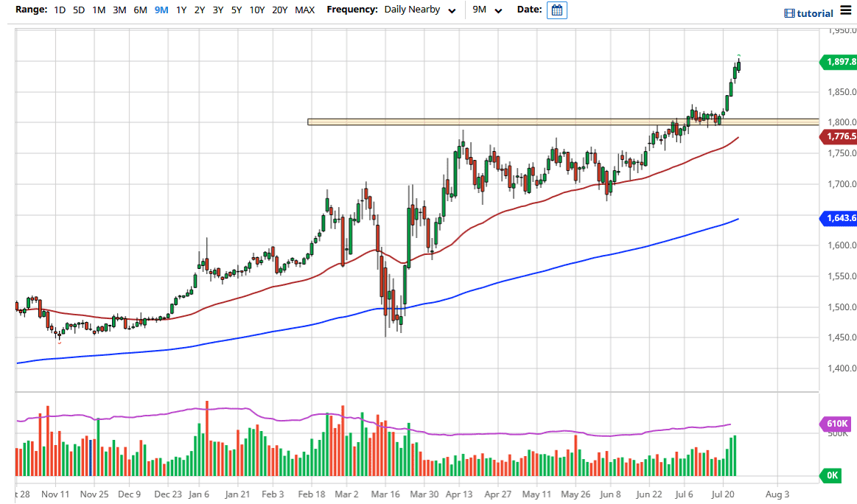Set range to 1D
The height and width of the screenshot is (504, 857).
(x=60, y=10)
